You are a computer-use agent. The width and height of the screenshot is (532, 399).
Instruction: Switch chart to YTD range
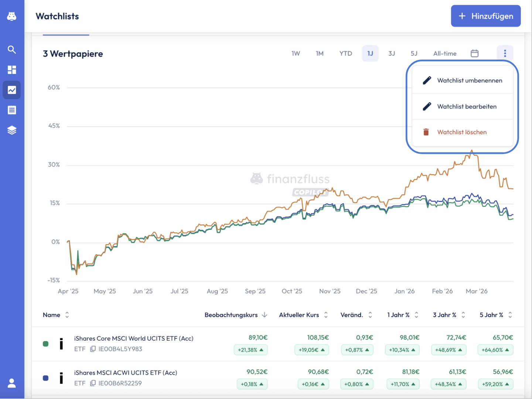(345, 54)
